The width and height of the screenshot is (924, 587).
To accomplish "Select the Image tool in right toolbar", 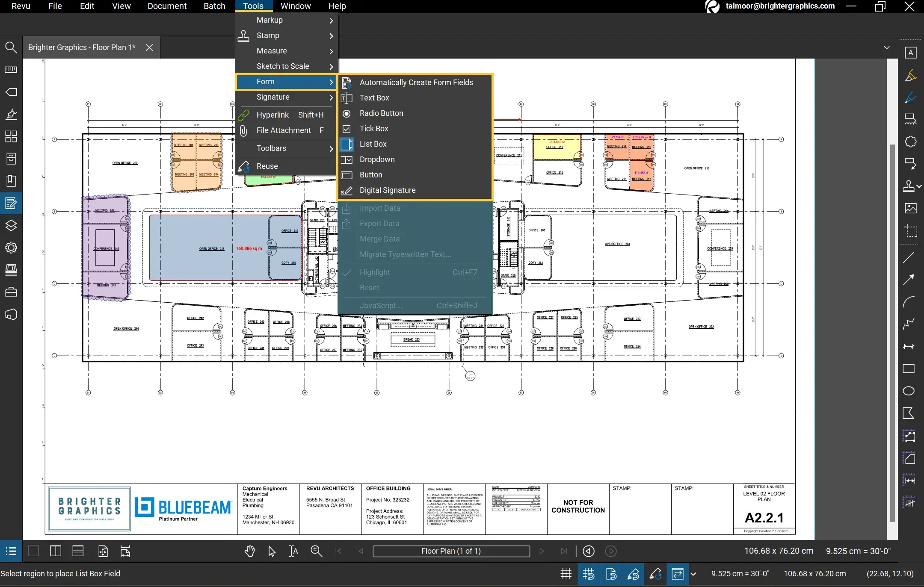I will tap(910, 208).
